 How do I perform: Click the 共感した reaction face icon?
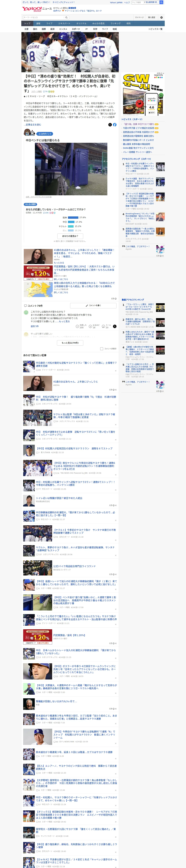[x=78, y=326]
